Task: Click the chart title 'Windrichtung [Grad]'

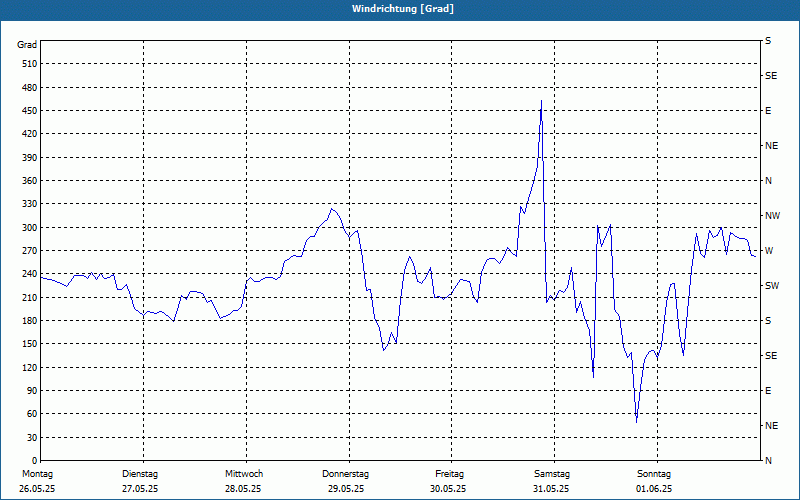Action: (x=403, y=9)
